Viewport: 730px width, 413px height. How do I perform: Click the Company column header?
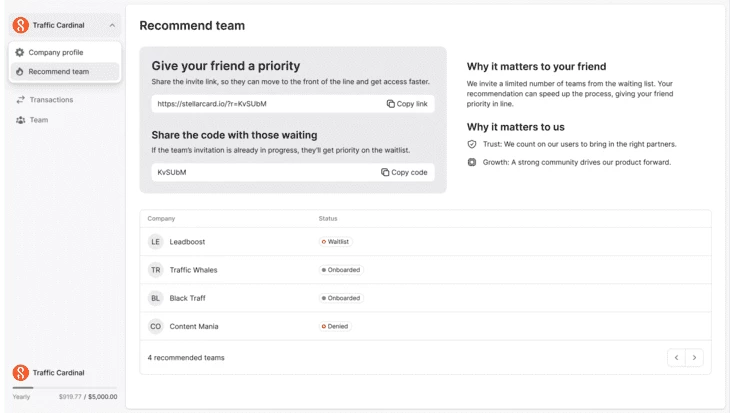tap(161, 218)
